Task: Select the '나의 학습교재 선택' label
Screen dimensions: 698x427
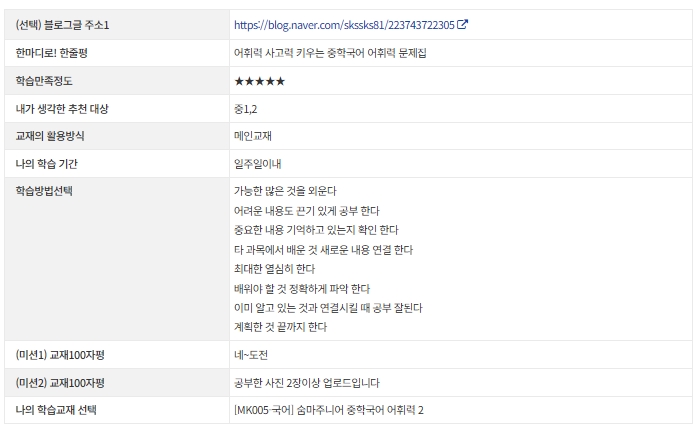Action: coord(56,410)
